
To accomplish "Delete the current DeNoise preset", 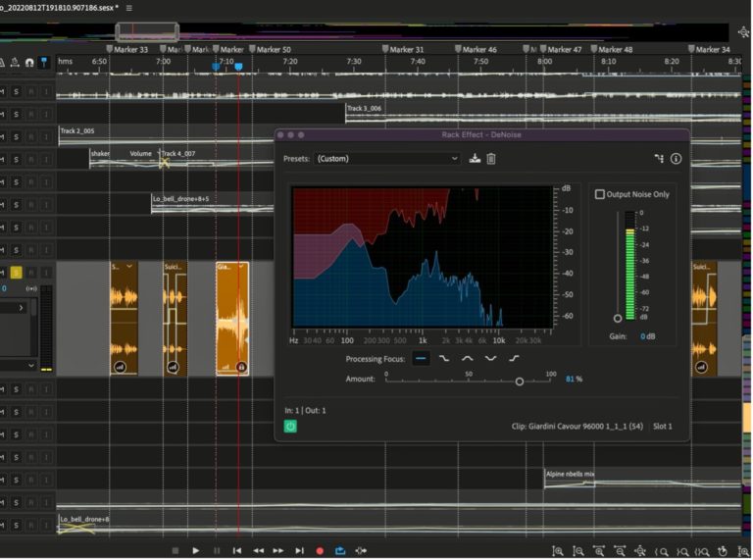I will tap(491, 159).
